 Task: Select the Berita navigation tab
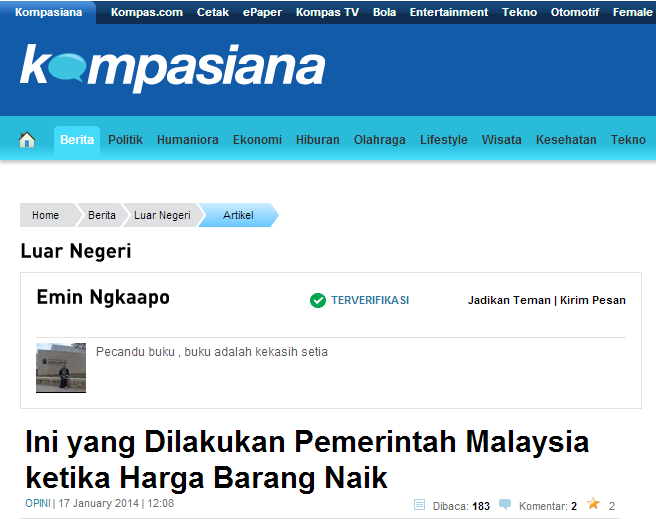[77, 140]
